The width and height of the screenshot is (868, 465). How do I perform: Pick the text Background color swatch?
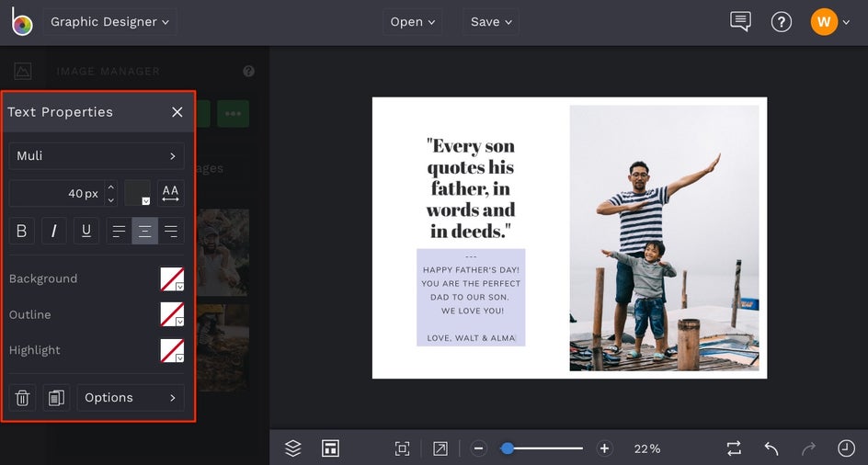(172, 279)
